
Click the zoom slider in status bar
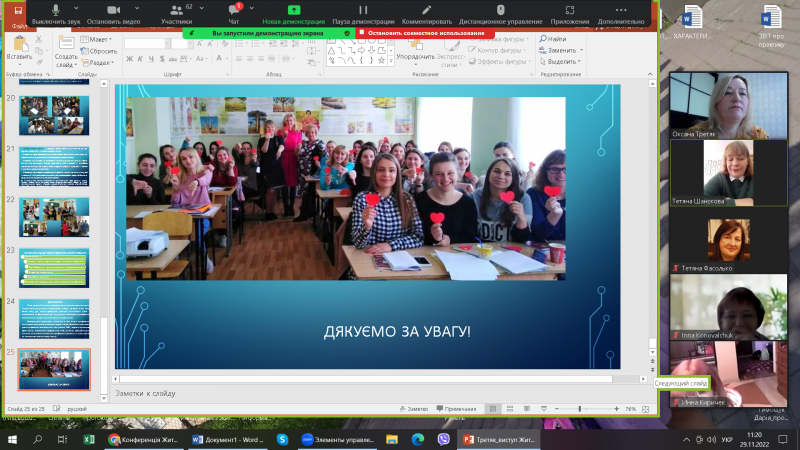[x=581, y=409]
